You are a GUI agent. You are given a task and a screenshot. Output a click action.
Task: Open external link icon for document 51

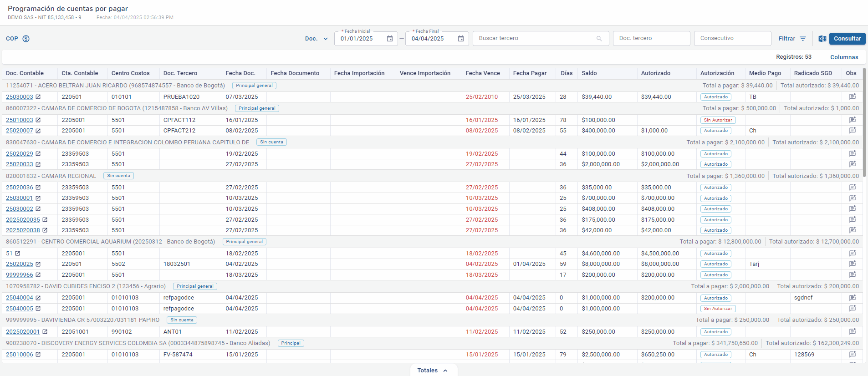(x=18, y=254)
